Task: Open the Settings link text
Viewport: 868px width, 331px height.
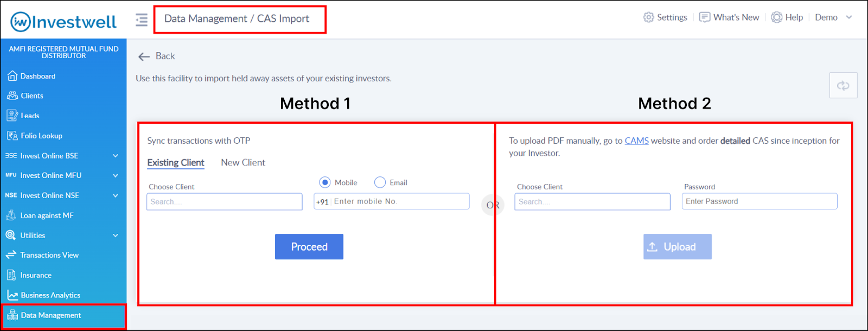Action: (x=672, y=17)
